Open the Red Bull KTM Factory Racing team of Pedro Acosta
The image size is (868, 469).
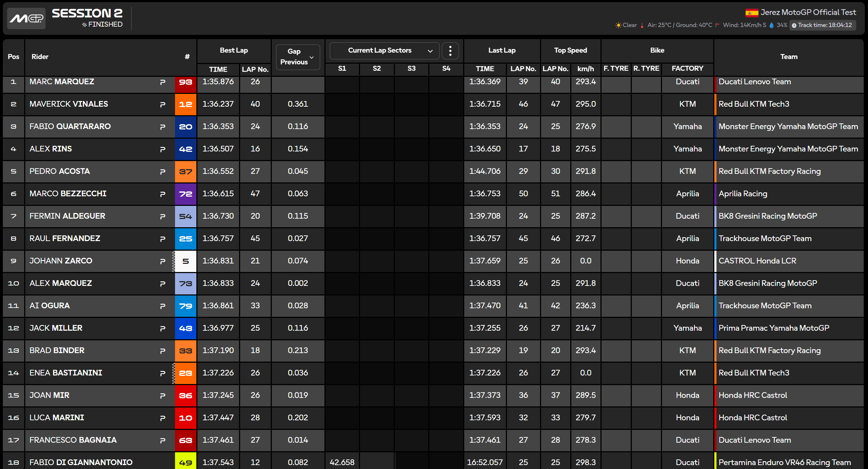click(769, 171)
